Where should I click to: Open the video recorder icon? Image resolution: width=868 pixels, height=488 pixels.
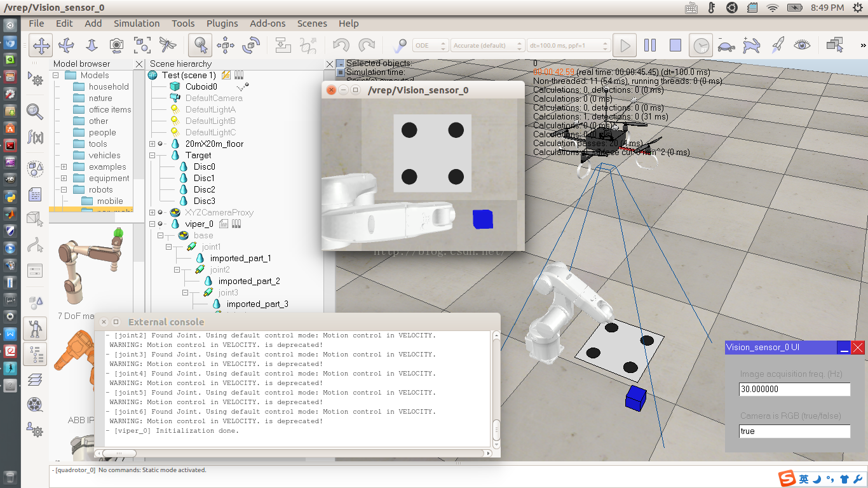(x=36, y=404)
